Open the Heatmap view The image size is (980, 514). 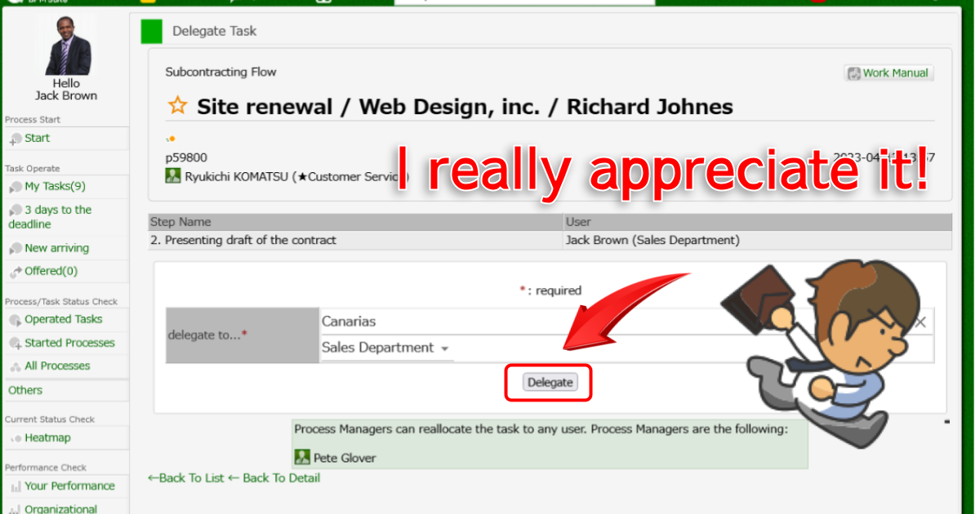pyautogui.click(x=47, y=437)
